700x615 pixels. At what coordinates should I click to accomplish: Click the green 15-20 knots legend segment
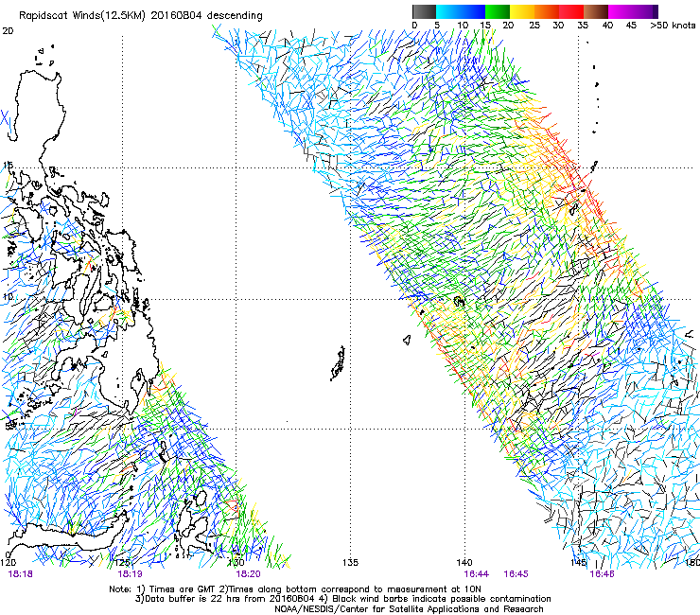(x=498, y=11)
